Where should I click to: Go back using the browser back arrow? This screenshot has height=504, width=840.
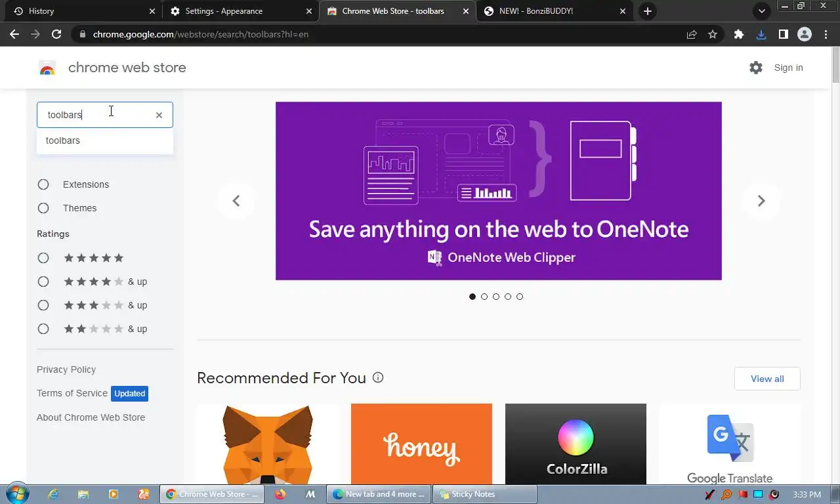(x=14, y=34)
